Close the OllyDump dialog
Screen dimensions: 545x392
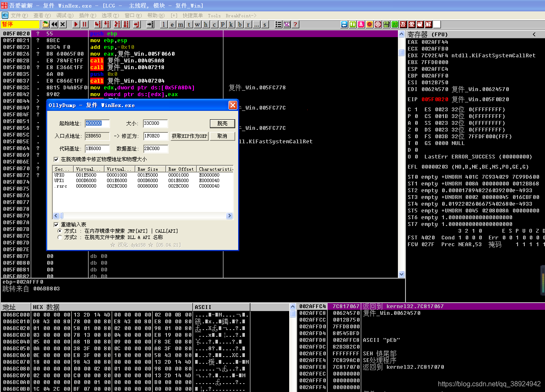233,105
